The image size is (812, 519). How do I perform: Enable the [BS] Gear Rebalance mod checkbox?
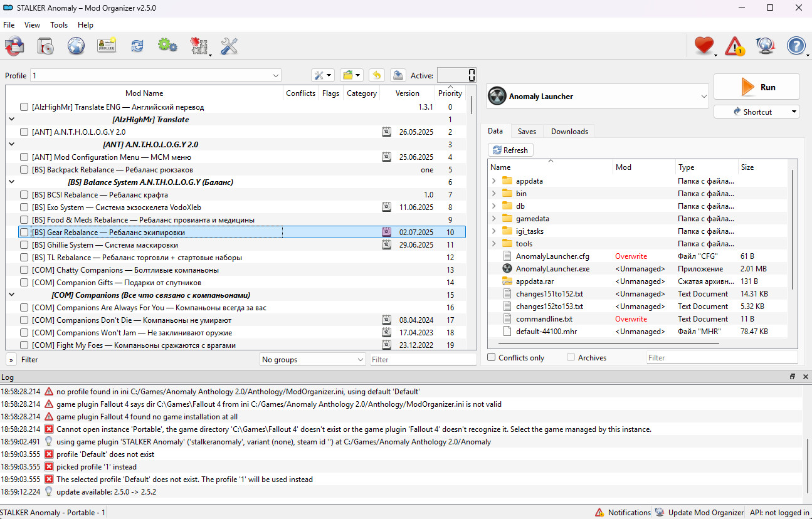[x=24, y=233]
